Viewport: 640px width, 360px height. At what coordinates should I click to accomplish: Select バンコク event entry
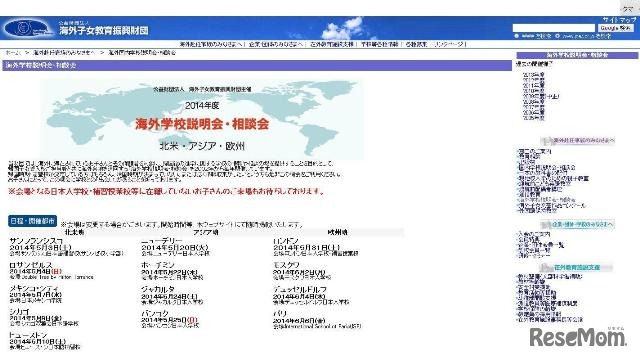coord(170,319)
